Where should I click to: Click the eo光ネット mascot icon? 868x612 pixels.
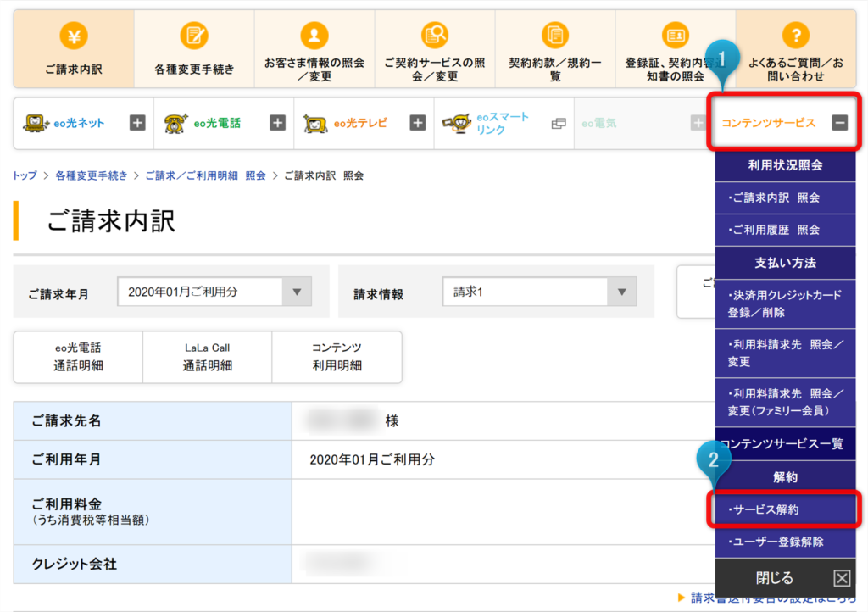point(36,123)
